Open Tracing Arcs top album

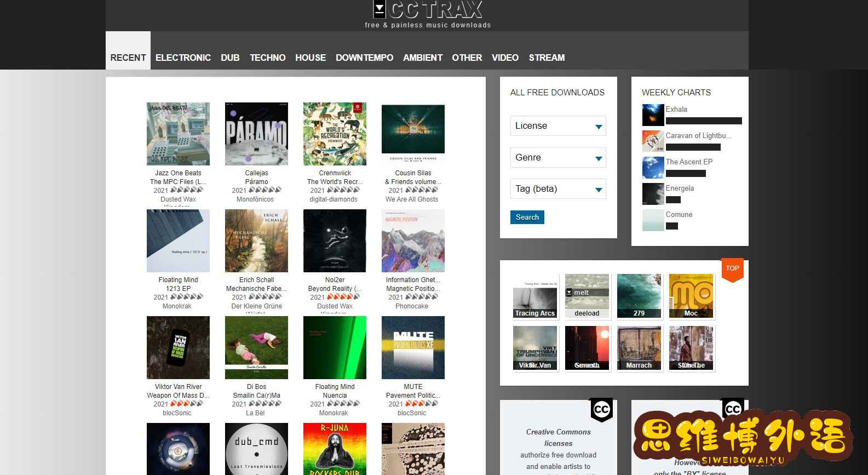click(535, 296)
